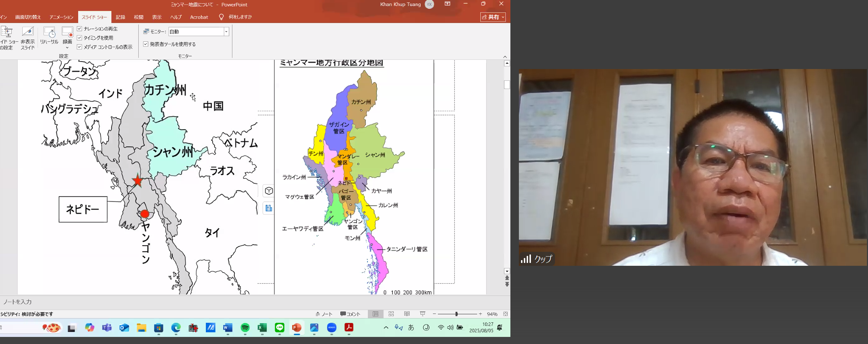Screen dimensions: 868x344
Task: Start slide show from status bar icon
Action: click(x=423, y=314)
